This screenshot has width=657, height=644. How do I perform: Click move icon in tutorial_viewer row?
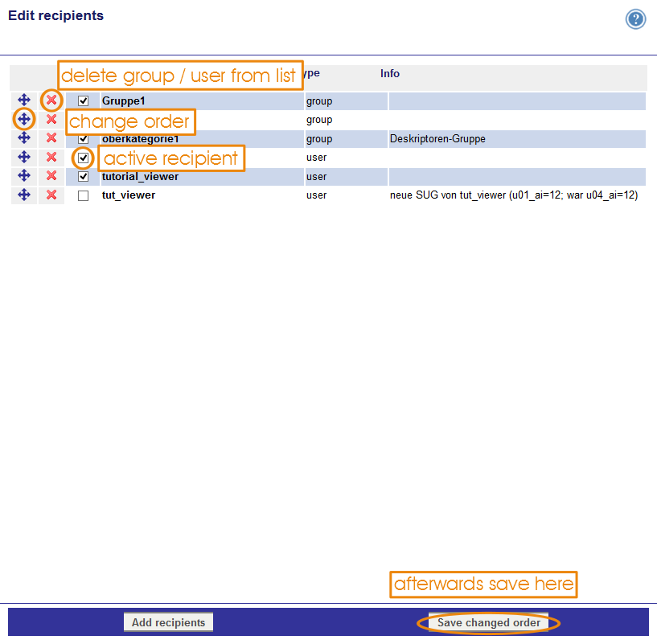[x=24, y=175]
